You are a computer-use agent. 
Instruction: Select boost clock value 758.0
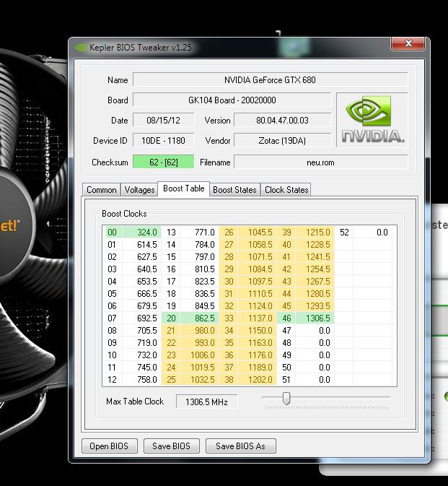pyautogui.click(x=142, y=379)
